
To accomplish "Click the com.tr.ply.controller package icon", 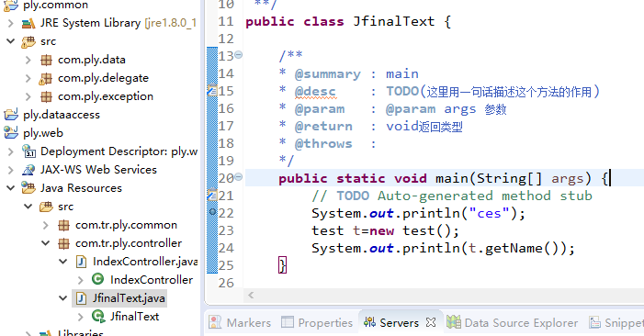I will point(63,243).
